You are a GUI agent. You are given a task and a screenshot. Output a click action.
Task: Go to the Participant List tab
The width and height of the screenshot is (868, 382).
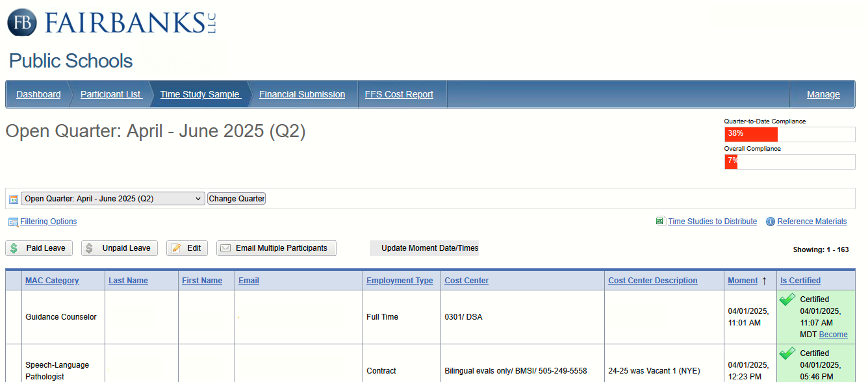click(x=111, y=94)
